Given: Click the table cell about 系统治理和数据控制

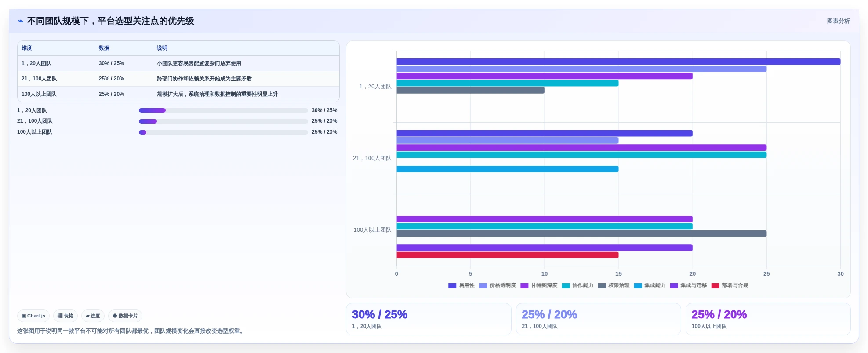Looking at the screenshot, I should click(x=218, y=94).
